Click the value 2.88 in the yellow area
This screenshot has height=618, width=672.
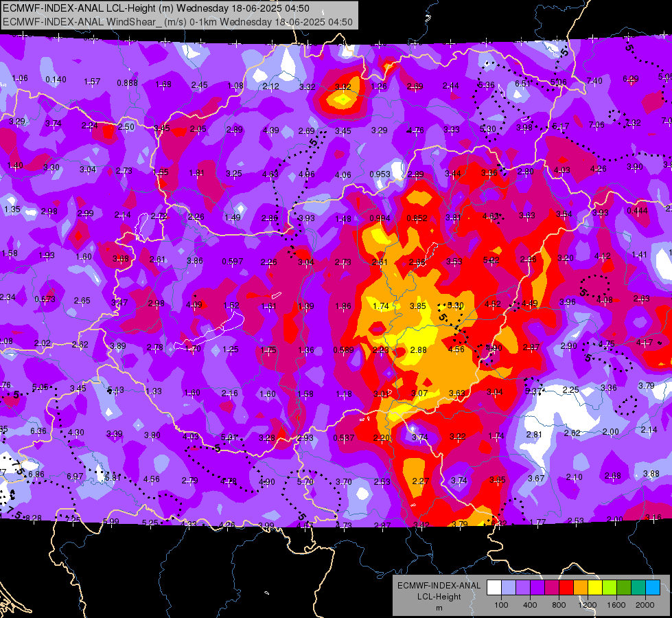pyautogui.click(x=418, y=350)
